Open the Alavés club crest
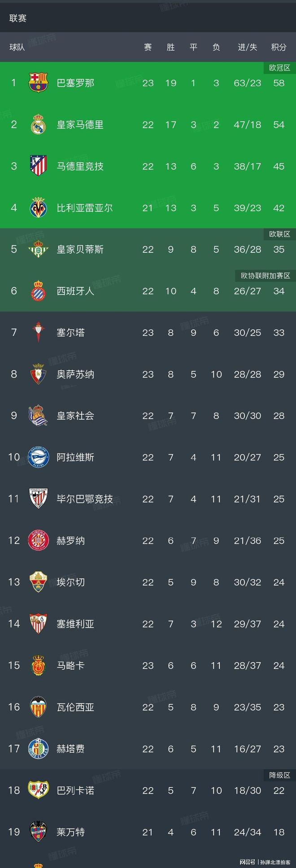Viewport: 296px width, 868px height. click(x=38, y=457)
